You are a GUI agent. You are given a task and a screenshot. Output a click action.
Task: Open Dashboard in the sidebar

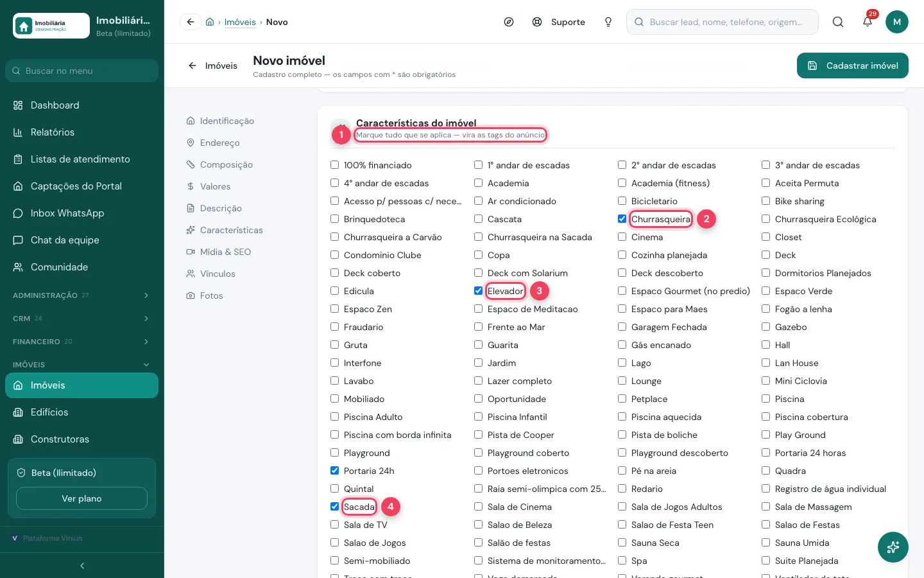pos(81,105)
